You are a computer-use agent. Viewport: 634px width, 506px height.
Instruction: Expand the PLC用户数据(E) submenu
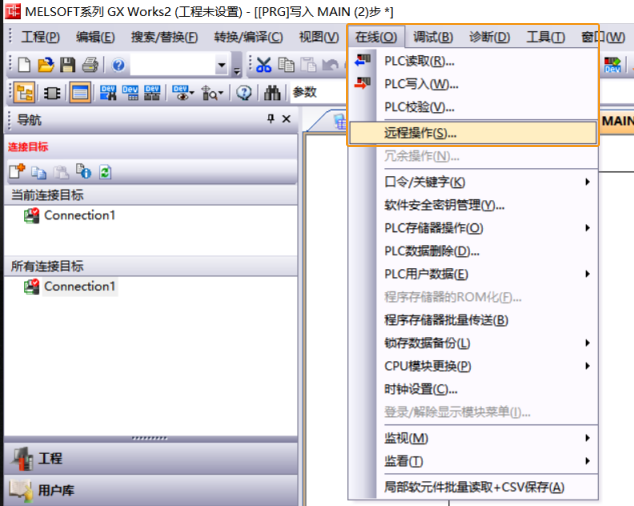473,274
